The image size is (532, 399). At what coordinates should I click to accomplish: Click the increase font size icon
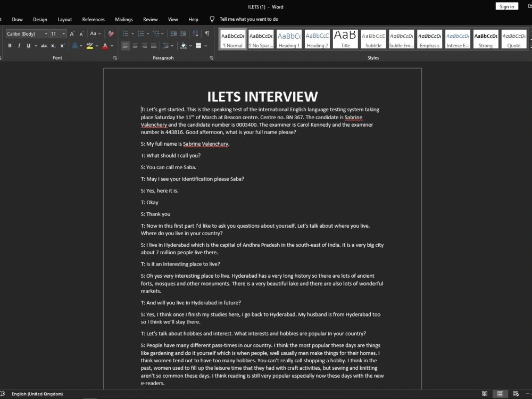pos(72,34)
